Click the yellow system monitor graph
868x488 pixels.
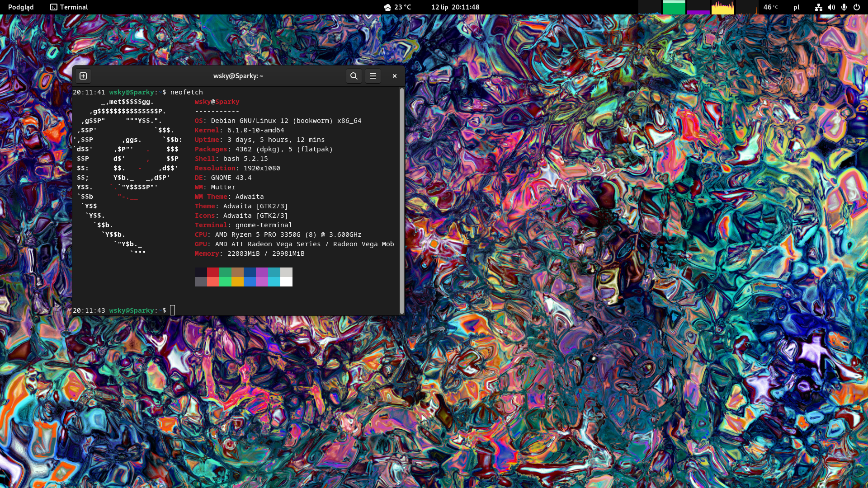click(x=723, y=8)
